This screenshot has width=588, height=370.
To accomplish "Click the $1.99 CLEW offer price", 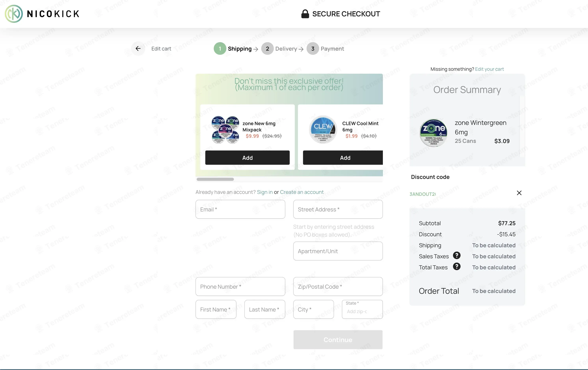I will click(351, 136).
